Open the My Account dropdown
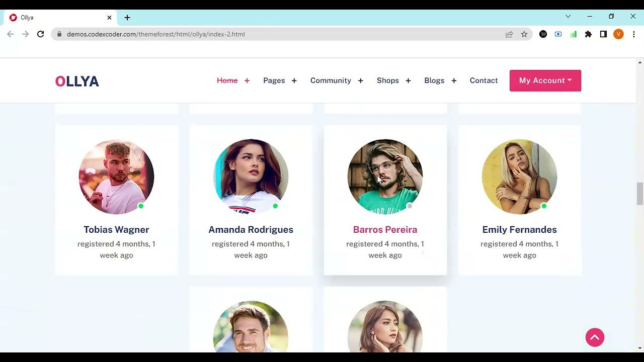644x362 pixels. (x=545, y=80)
